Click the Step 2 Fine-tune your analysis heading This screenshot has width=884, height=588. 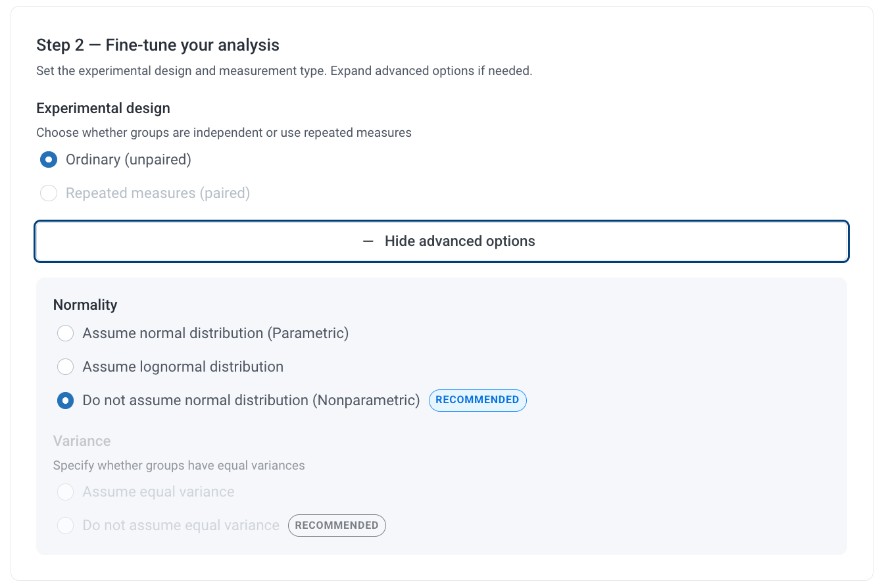coord(158,45)
